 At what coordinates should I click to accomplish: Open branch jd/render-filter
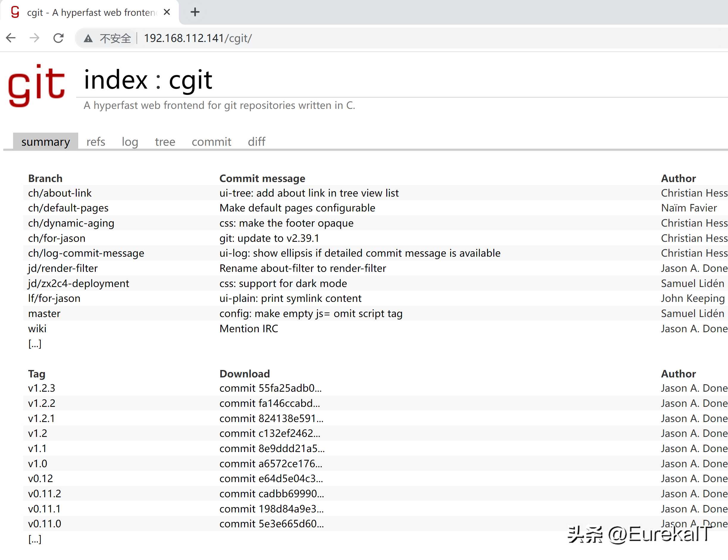click(63, 268)
